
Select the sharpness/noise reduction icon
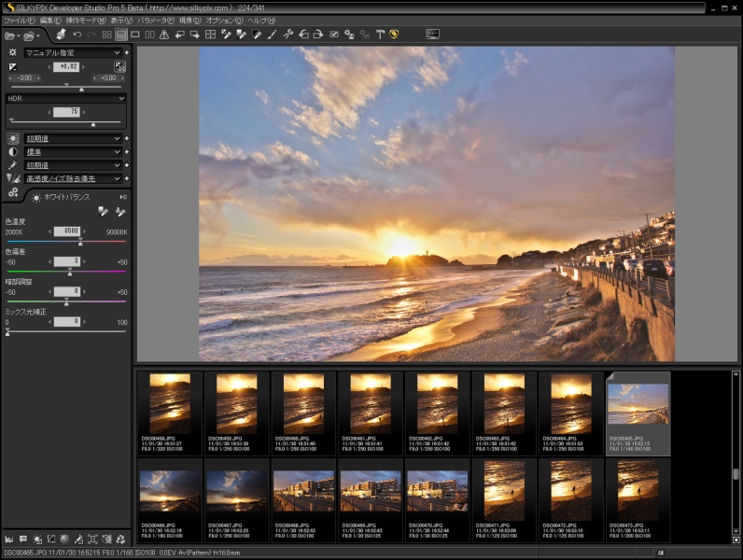[13, 178]
